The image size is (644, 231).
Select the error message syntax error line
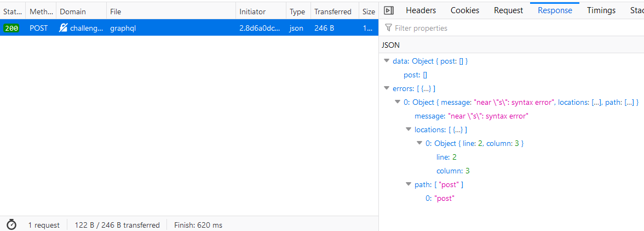[471, 116]
